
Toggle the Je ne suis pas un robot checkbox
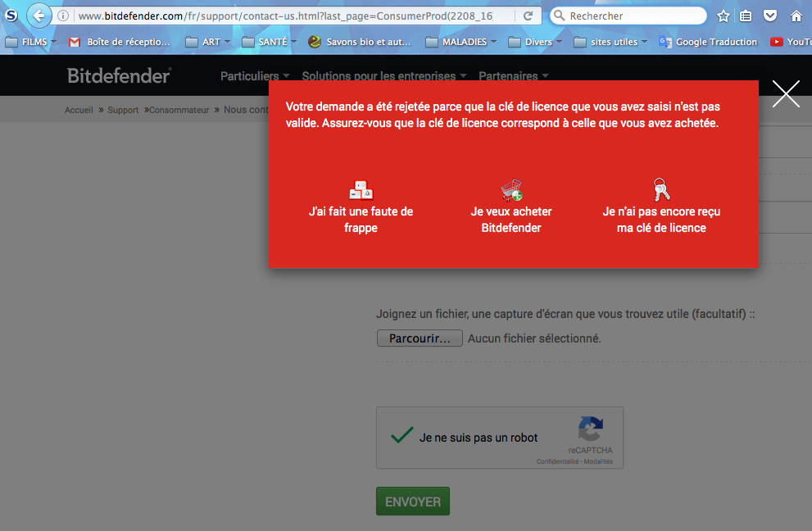pos(401,435)
